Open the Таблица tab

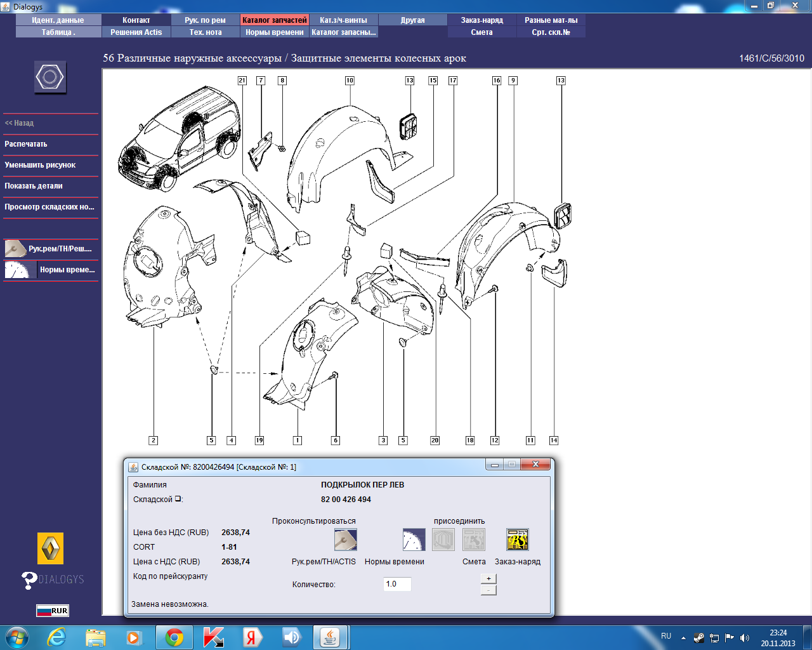click(x=58, y=32)
